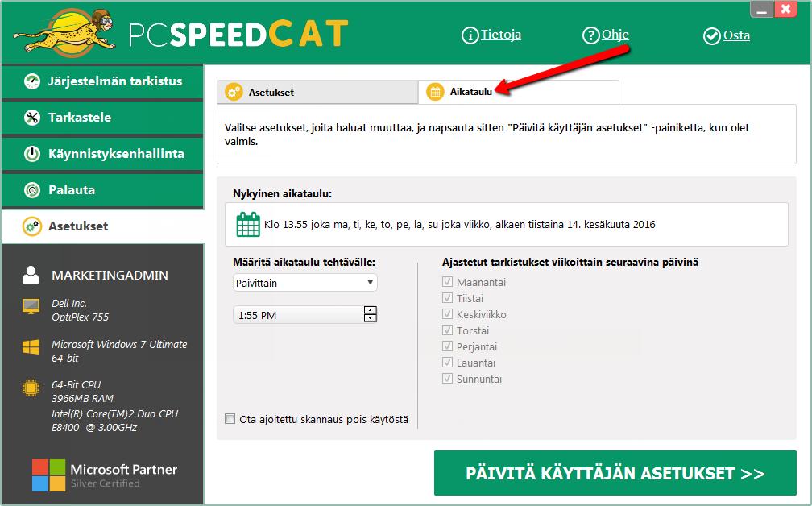The image size is (812, 506).
Task: Click the Microsoft Windows 7 Ultimate text
Action: [x=119, y=351]
